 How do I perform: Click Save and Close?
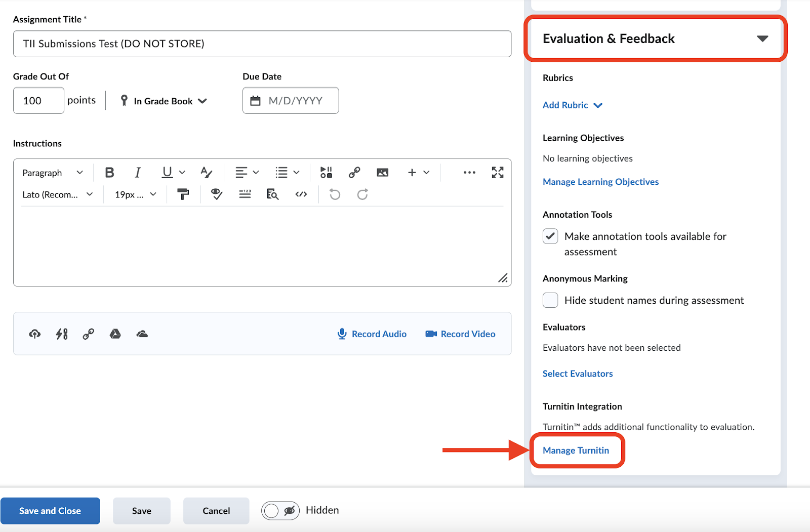pos(50,511)
